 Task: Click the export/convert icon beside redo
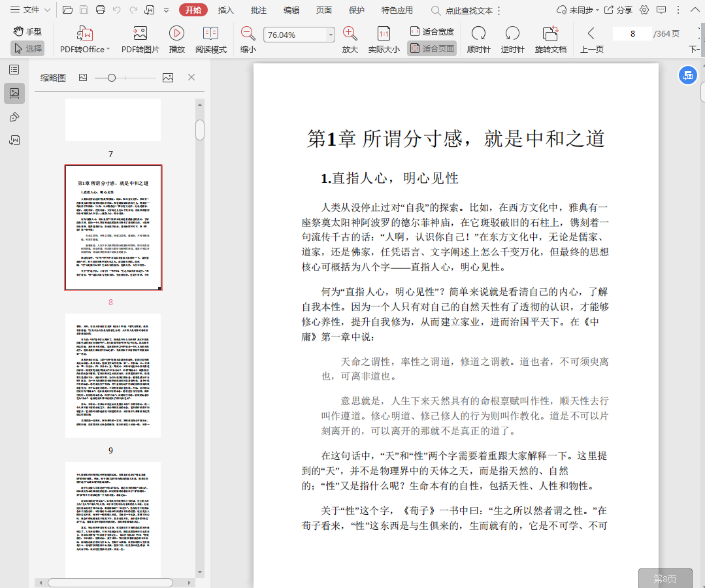150,9
